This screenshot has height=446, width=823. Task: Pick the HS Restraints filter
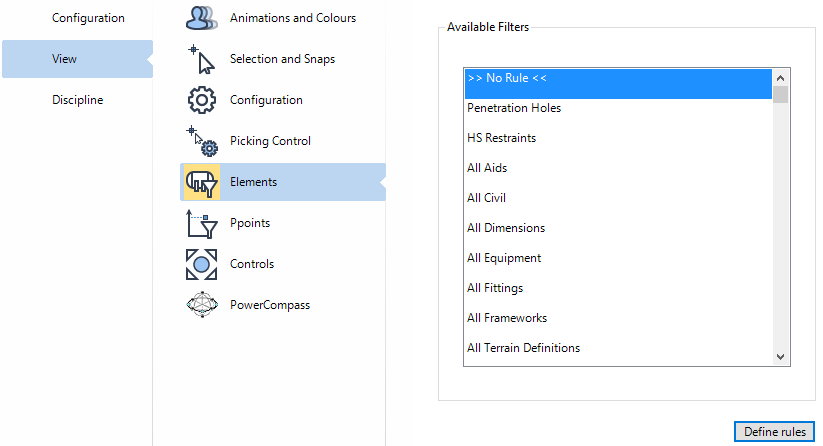(501, 138)
